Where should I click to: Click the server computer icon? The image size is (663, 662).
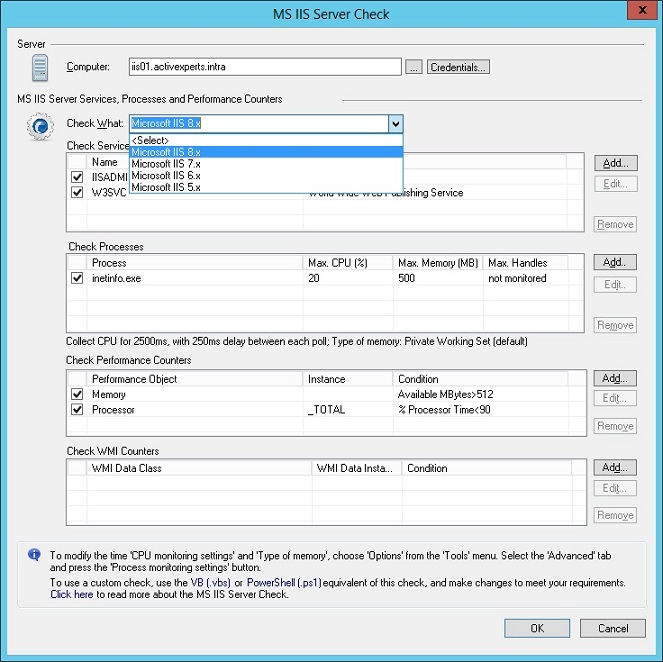coord(40,68)
